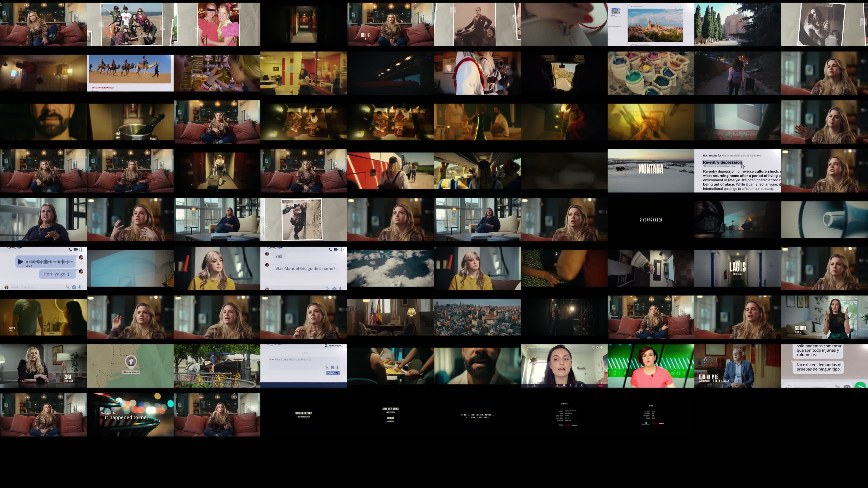
Task: Click the Zora Mihaley interview thumbnail
Action: [x=43, y=366]
